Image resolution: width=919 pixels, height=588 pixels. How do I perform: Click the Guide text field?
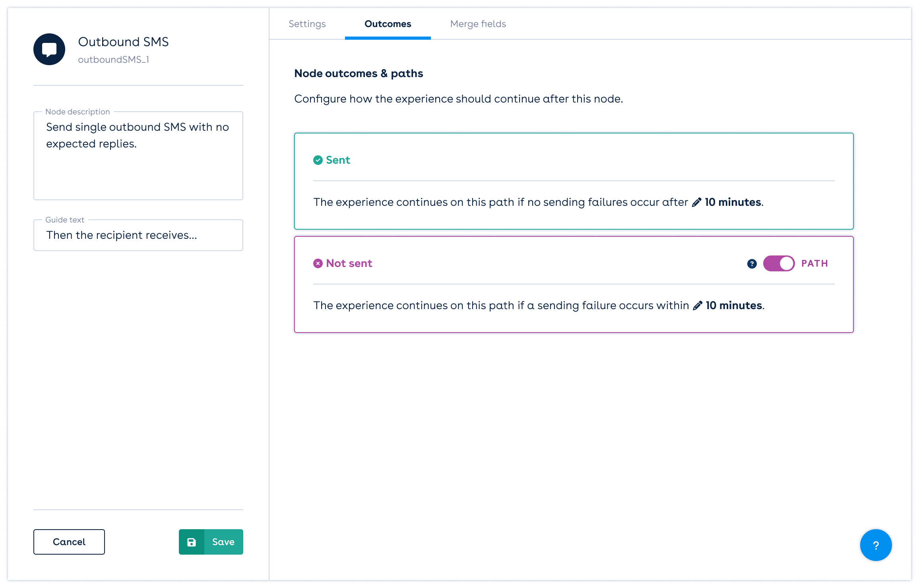[x=138, y=235]
